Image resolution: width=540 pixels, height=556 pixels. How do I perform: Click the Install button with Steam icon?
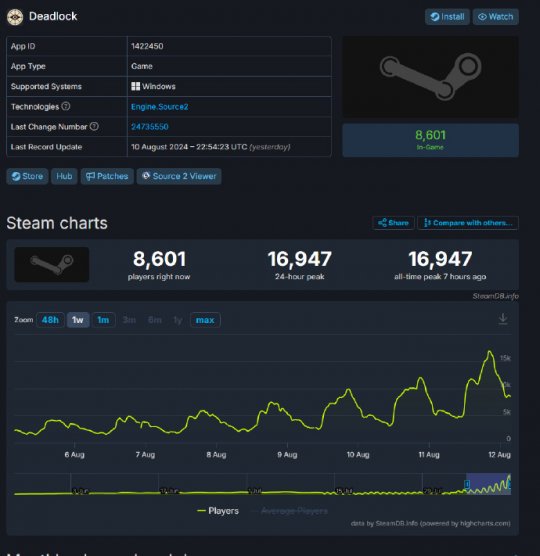[x=447, y=17]
